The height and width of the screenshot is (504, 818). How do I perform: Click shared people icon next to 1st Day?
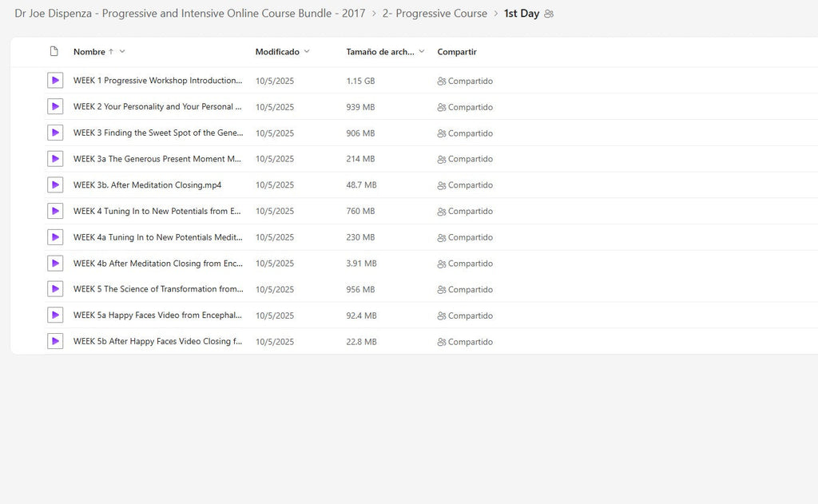click(x=549, y=14)
